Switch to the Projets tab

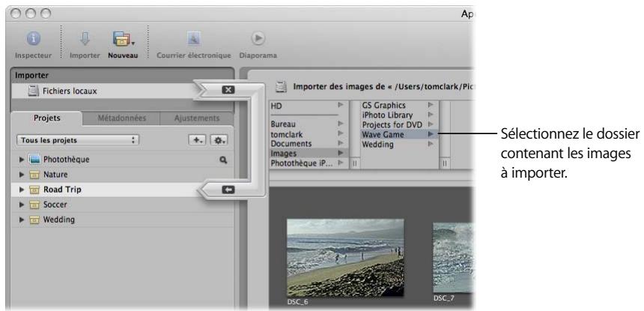[47, 118]
